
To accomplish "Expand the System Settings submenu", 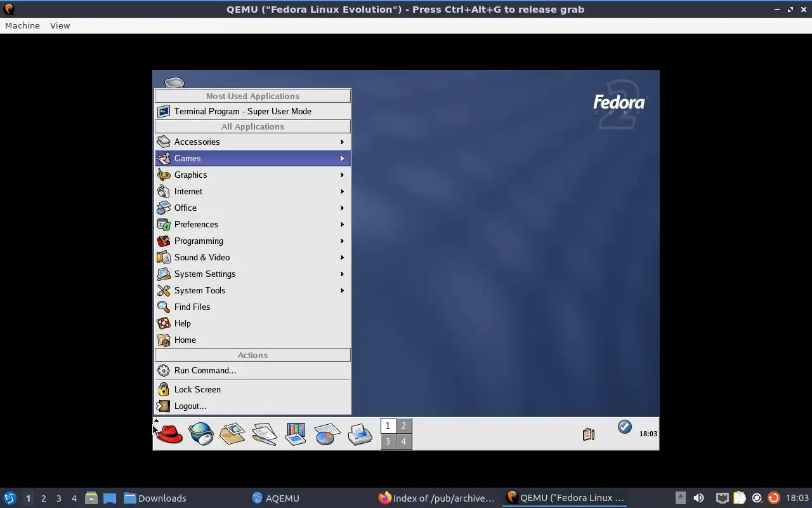I will point(252,274).
